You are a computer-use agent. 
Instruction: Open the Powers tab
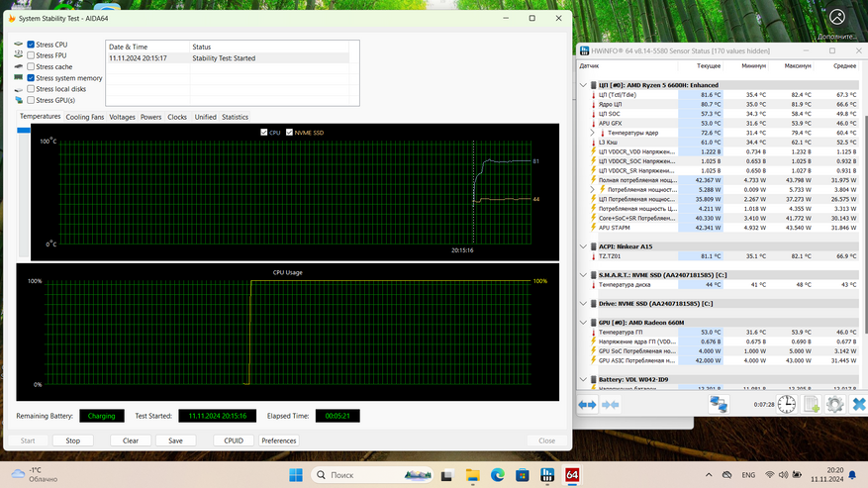point(150,117)
